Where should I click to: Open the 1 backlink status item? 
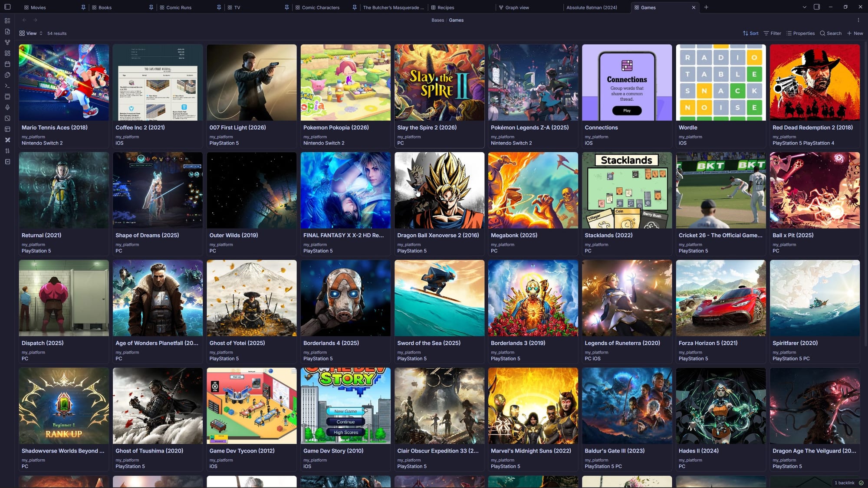(x=844, y=483)
